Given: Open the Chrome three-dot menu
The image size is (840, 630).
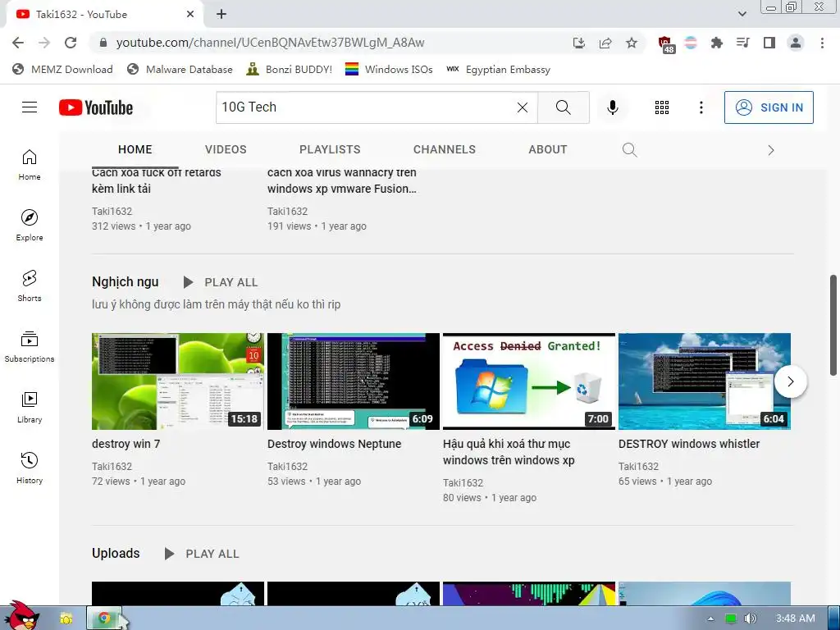Looking at the screenshot, I should point(822,43).
